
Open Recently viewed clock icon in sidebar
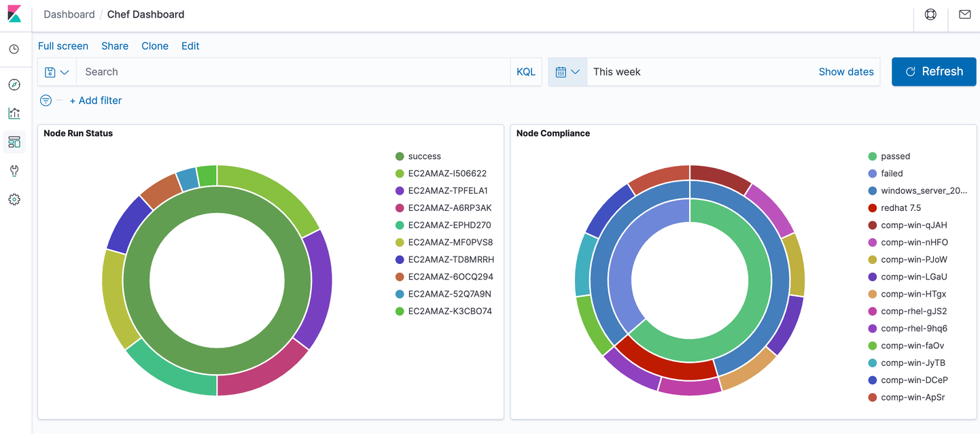(x=14, y=50)
